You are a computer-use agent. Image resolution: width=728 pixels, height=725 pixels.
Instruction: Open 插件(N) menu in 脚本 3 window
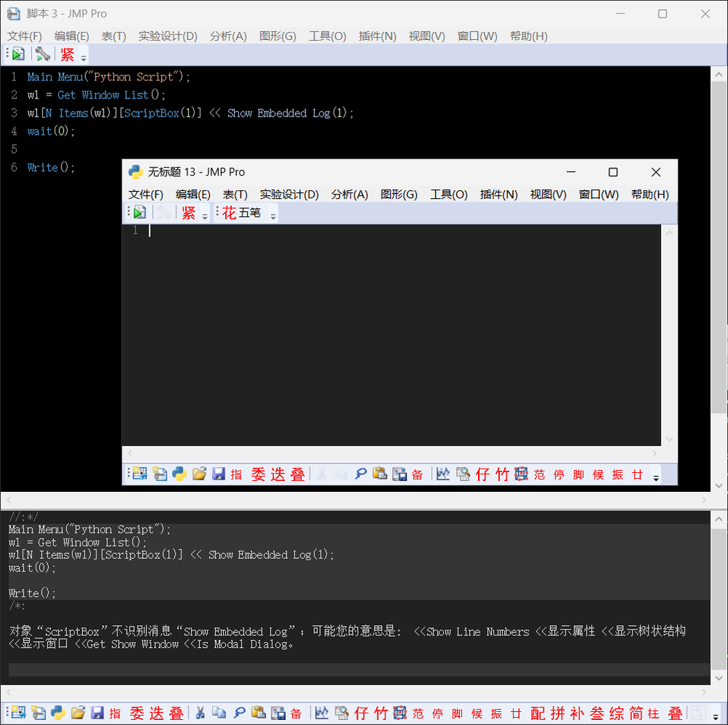pos(377,36)
